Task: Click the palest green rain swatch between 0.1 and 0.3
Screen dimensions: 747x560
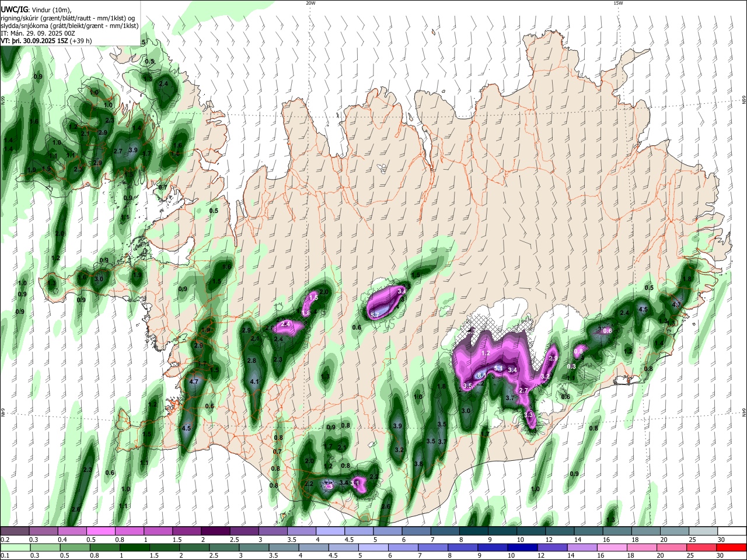Action: (15, 548)
